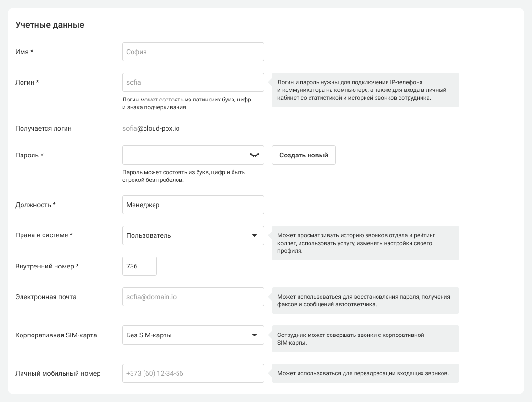Click the generated login sofia@cloud-pbx.io text
The width and height of the screenshot is (532, 402).
coord(151,128)
